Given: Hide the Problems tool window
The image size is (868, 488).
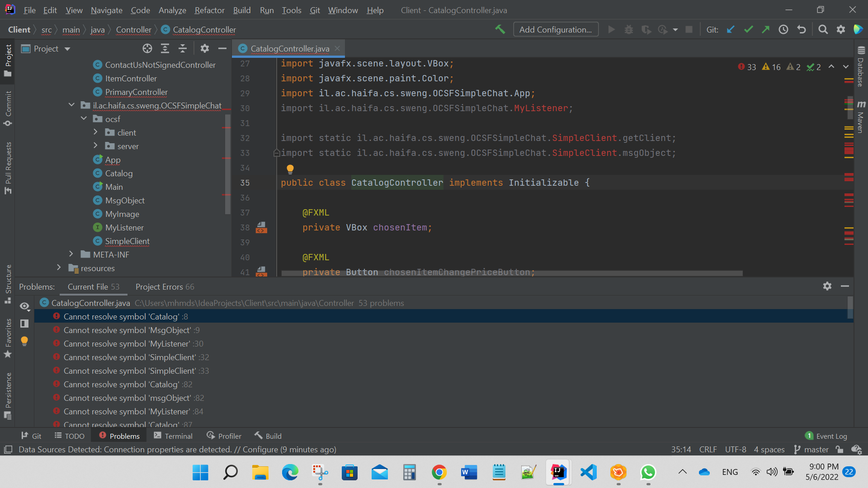Looking at the screenshot, I should point(845,286).
